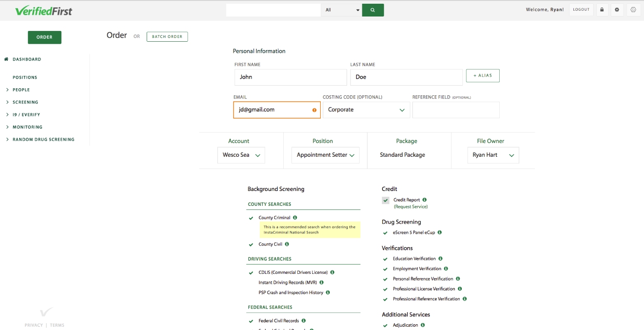Click the top search text box

tap(273, 10)
